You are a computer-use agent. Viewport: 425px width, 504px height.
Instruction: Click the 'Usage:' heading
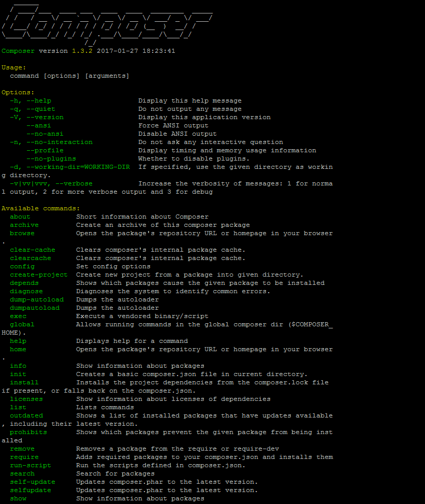pyautogui.click(x=14, y=67)
